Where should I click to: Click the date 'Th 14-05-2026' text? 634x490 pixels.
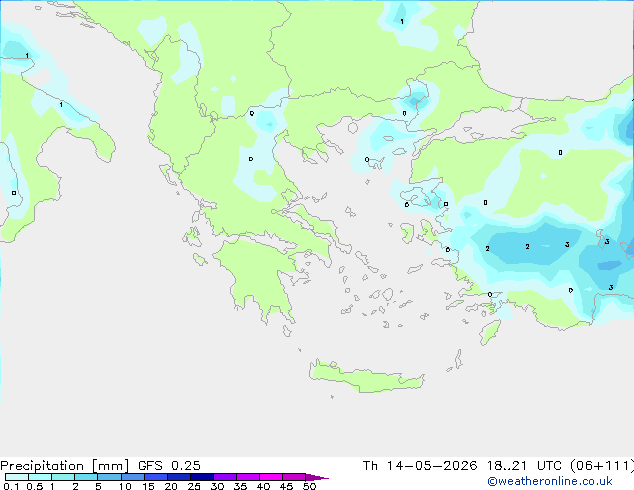point(420,466)
